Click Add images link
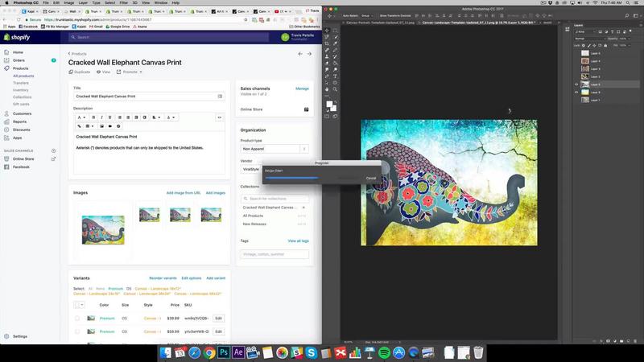Image resolution: width=644 pixels, height=362 pixels. [215, 193]
